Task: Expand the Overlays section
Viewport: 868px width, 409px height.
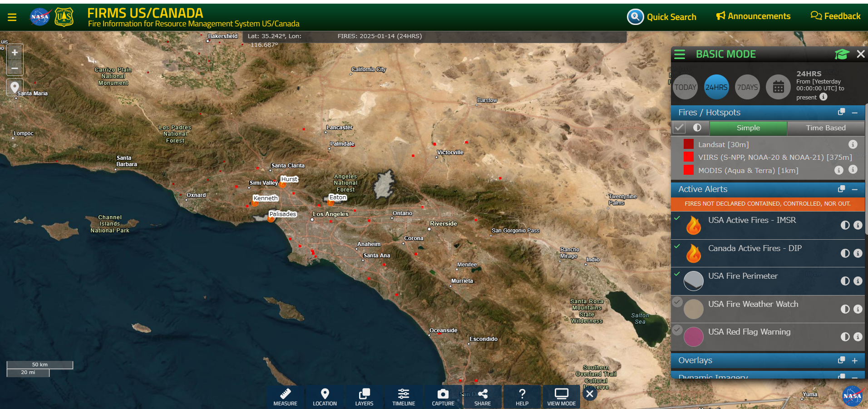Action: coord(854,360)
